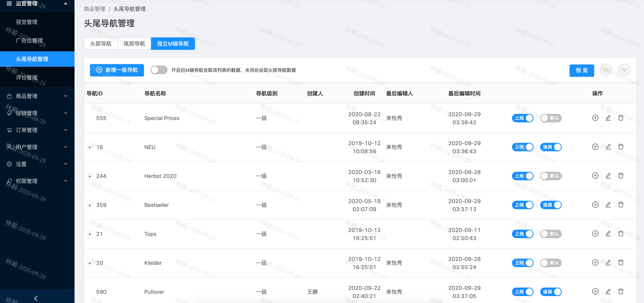Click the move-down arrow circle button
Viewport: 644px width, 303px height.
624,70
